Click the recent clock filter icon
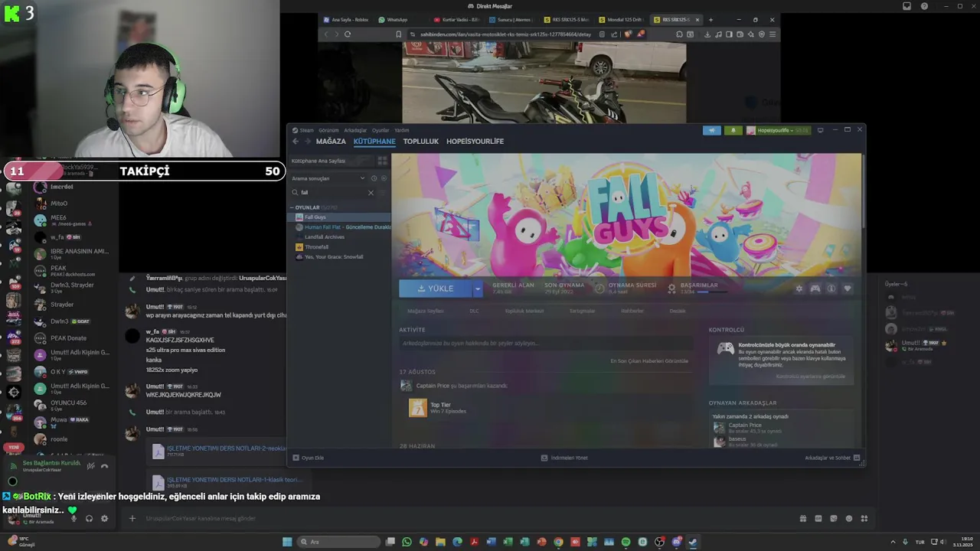This screenshot has height=551, width=980. pos(374,178)
